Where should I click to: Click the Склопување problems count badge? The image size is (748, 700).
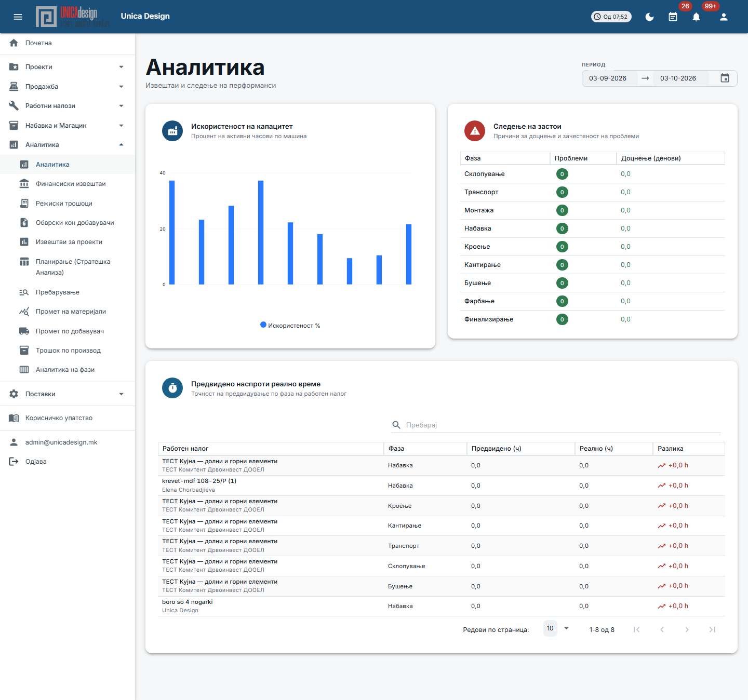[562, 174]
